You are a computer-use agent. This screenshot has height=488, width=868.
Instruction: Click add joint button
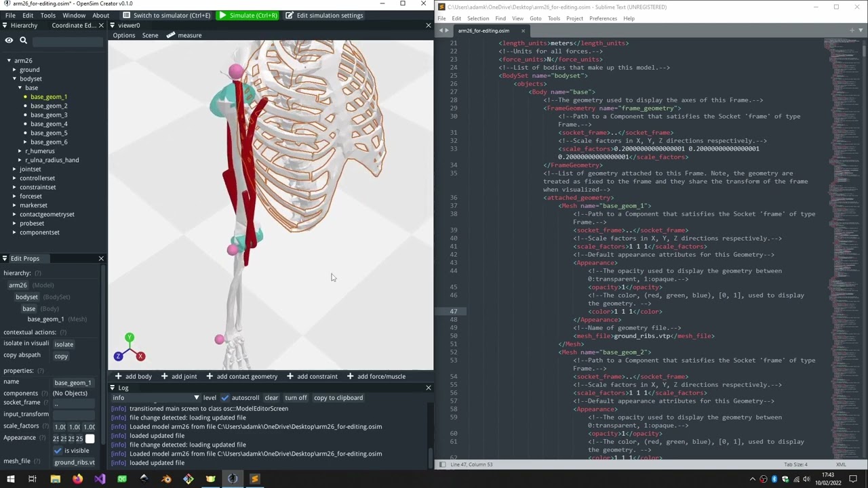pyautogui.click(x=178, y=376)
